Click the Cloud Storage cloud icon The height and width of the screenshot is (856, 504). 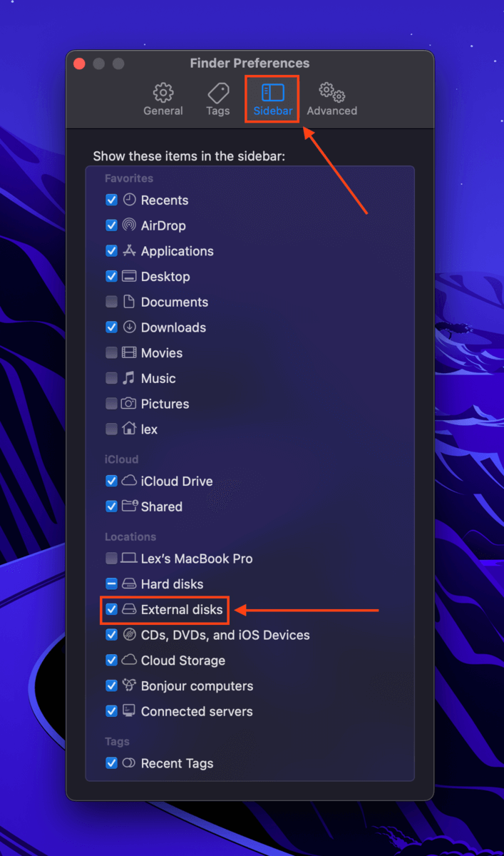coord(129,661)
